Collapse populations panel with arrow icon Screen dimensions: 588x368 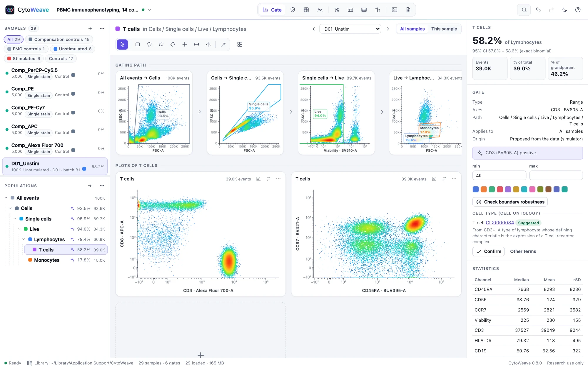[x=90, y=186]
